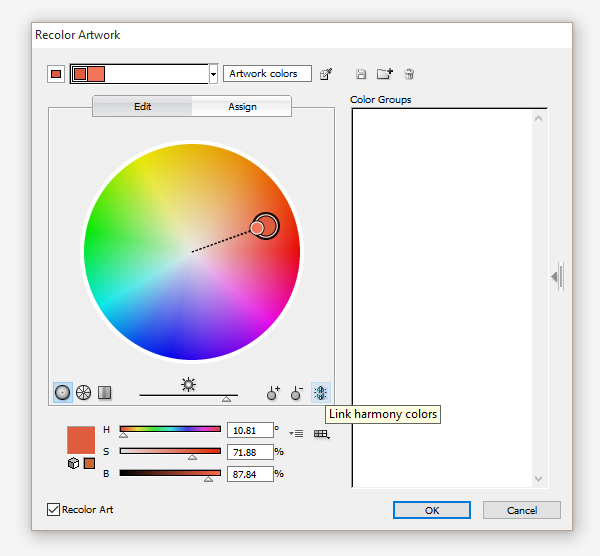Save changes to color group icon
The image size is (600, 556).
point(361,74)
